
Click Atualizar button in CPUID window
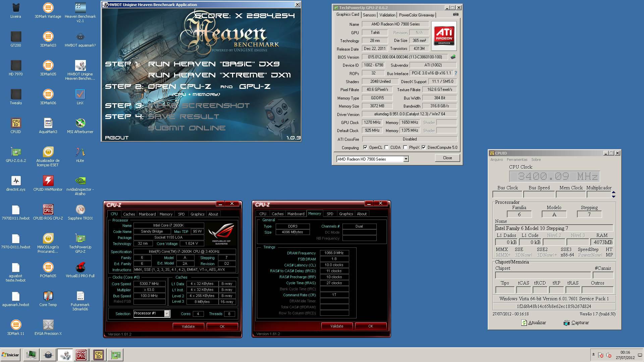click(534, 323)
